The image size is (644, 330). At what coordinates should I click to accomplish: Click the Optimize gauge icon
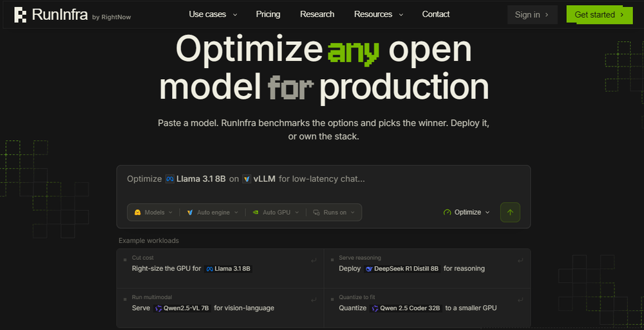click(448, 212)
